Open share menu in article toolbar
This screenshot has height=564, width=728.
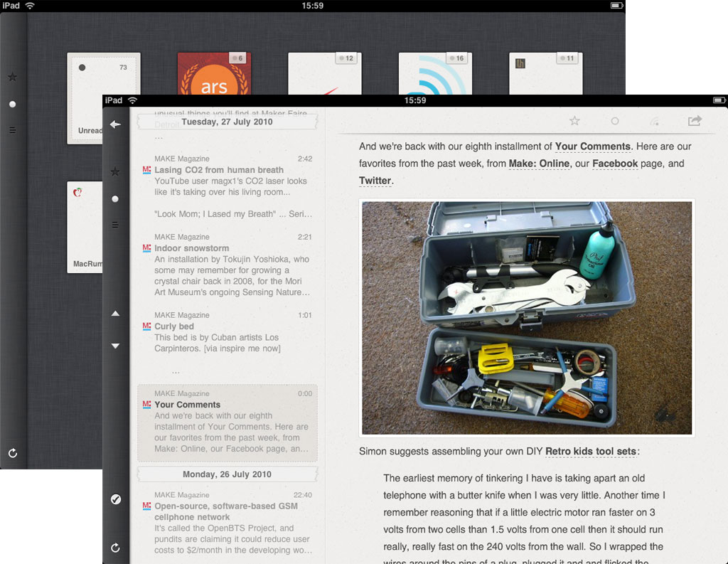tap(695, 121)
